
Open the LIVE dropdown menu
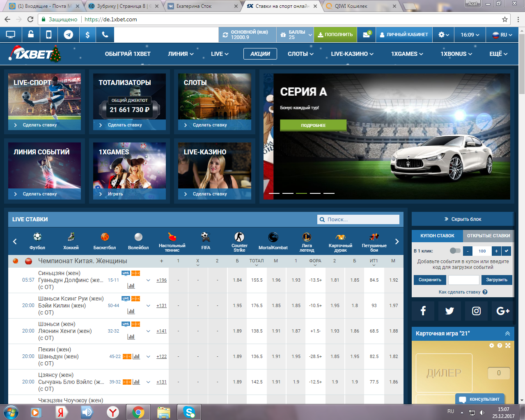[220, 54]
